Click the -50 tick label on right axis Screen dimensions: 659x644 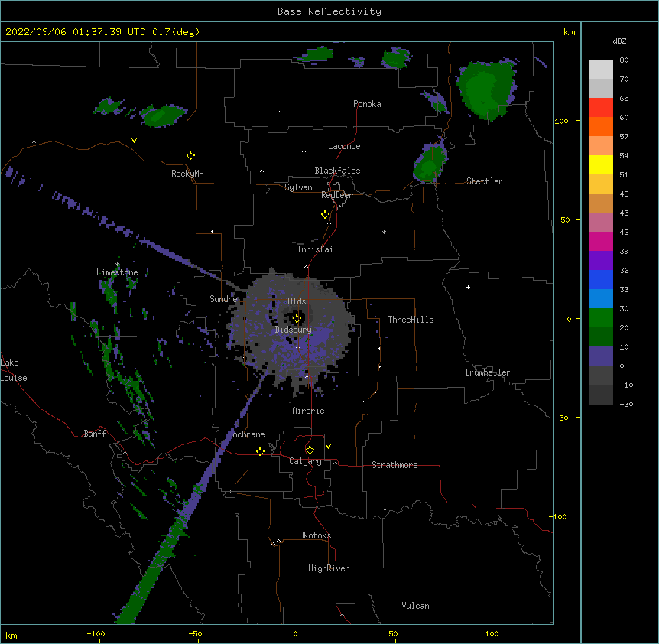point(561,418)
